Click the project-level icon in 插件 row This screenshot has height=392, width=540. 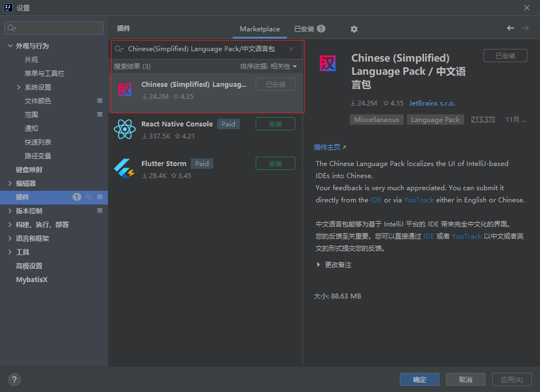pos(100,197)
